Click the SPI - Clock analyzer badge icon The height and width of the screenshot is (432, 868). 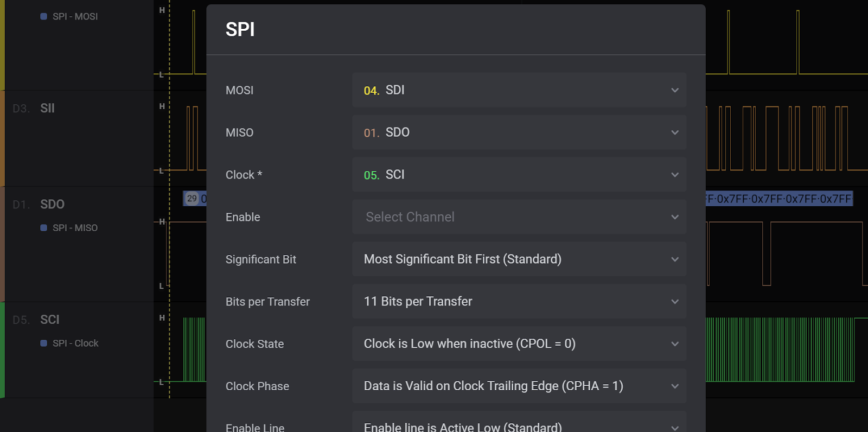[x=44, y=344]
